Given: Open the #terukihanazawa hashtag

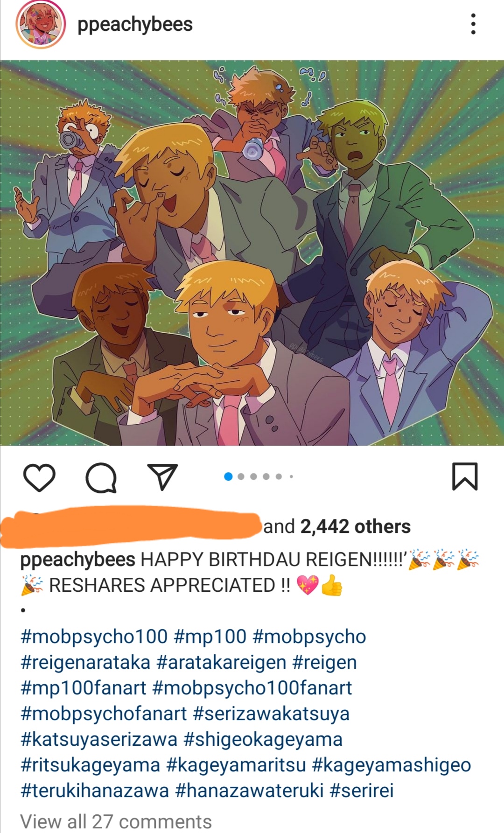Looking at the screenshot, I should click(x=95, y=791).
